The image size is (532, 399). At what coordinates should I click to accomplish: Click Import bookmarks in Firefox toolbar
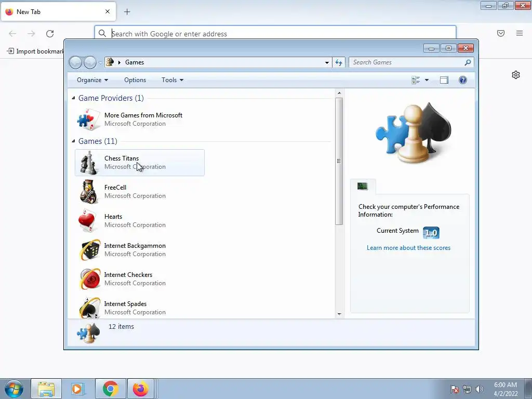35,51
